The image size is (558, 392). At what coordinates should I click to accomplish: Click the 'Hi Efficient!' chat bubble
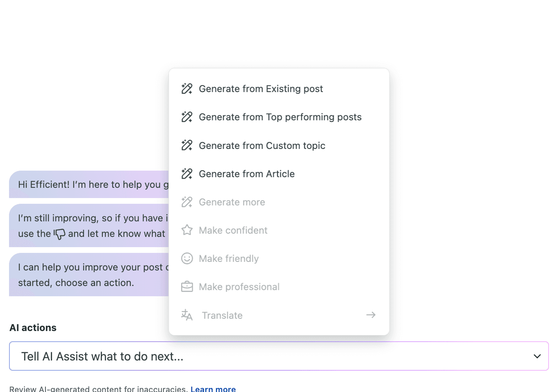tap(89, 185)
